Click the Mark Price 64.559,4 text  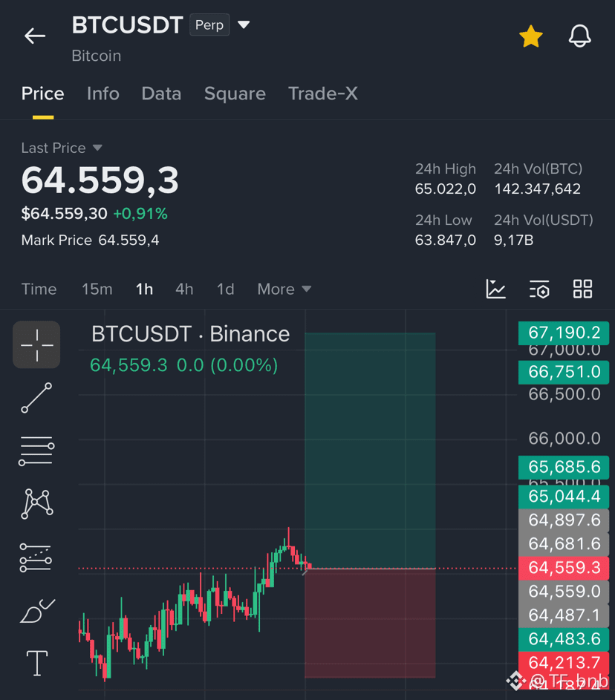pos(90,241)
